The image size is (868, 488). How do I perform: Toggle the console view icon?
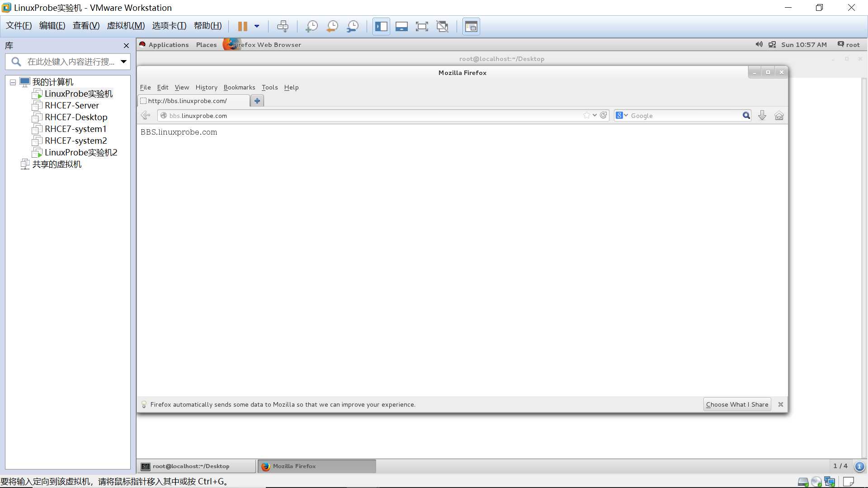[471, 26]
